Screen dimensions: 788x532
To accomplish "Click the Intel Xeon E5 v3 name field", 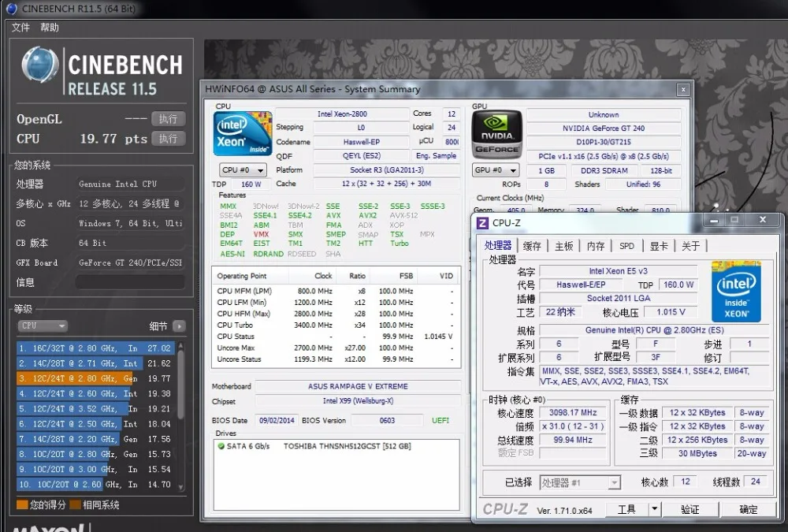I will tap(618, 271).
